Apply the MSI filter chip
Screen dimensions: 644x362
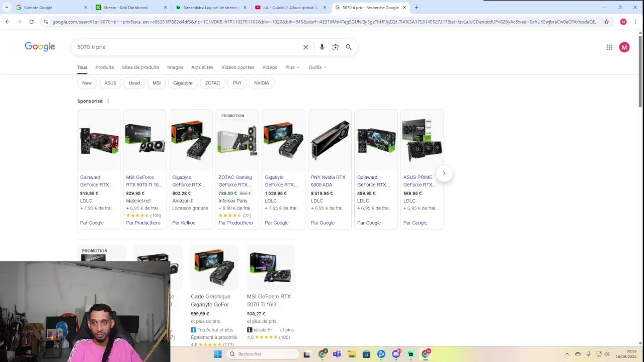156,83
